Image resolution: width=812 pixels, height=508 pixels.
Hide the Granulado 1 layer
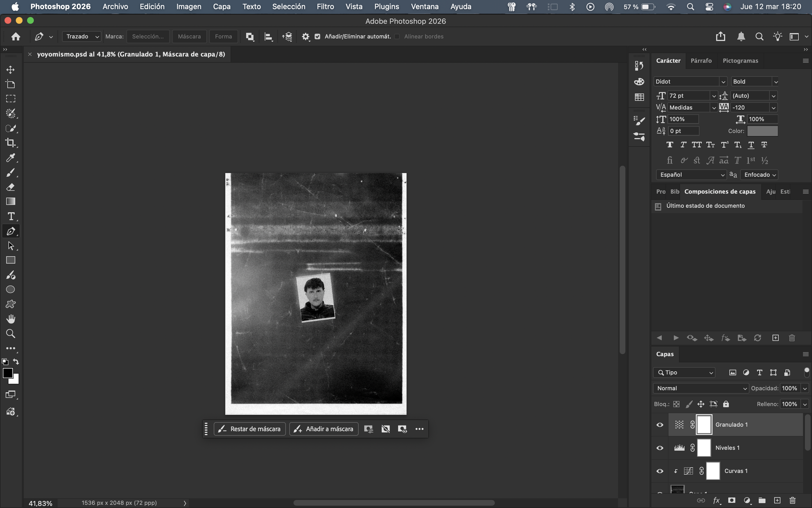(660, 425)
